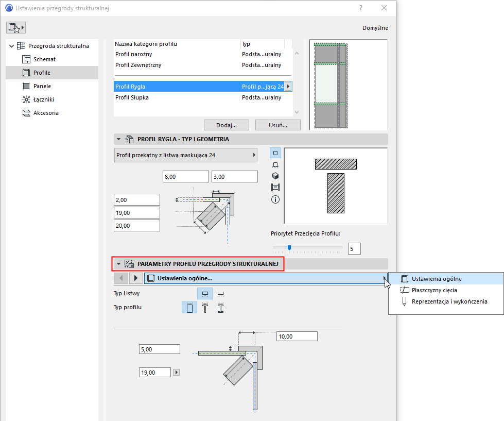The width and height of the screenshot is (504, 421).
Task: Click scroll down arrow of profile list
Action: click(x=297, y=112)
